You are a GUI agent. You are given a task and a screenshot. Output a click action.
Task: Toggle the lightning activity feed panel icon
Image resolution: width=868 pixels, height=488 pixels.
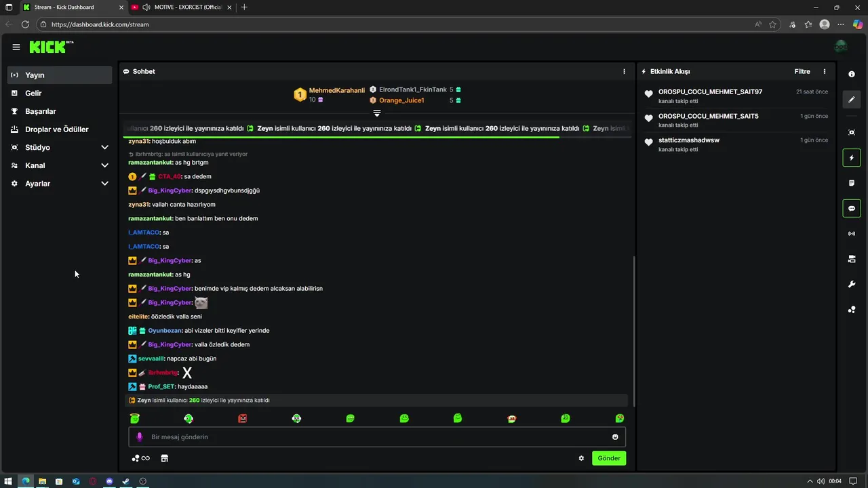coord(852,158)
